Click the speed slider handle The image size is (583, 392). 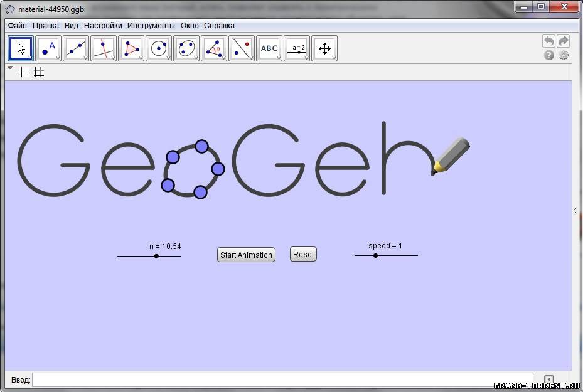pyautogui.click(x=375, y=256)
